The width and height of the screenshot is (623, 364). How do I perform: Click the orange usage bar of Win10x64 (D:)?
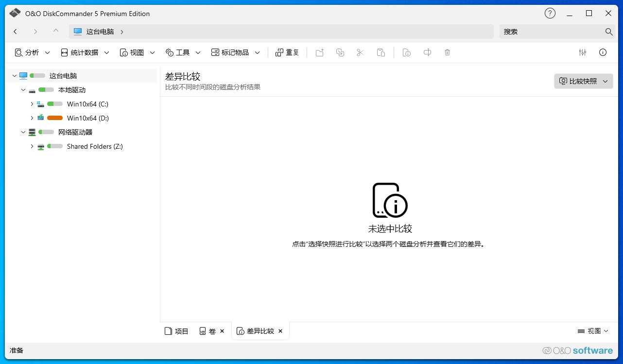(54, 118)
